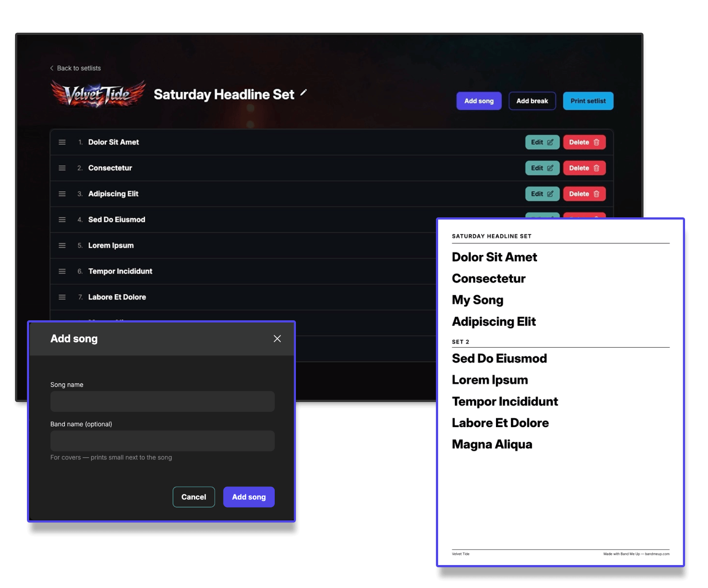Delete the Adipiscing Elit song
The image size is (708, 588).
(x=584, y=194)
